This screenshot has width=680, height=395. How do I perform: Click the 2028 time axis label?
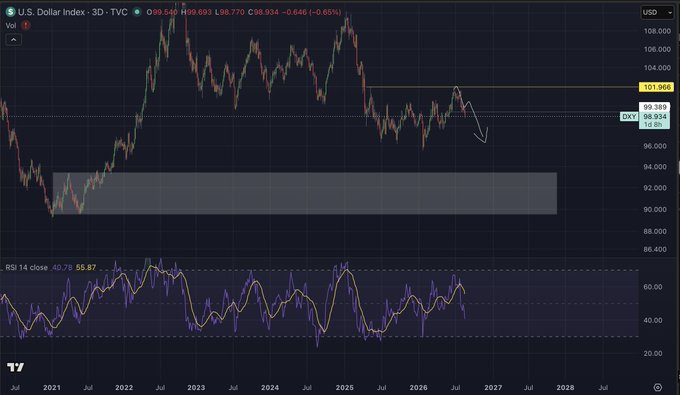tap(566, 388)
